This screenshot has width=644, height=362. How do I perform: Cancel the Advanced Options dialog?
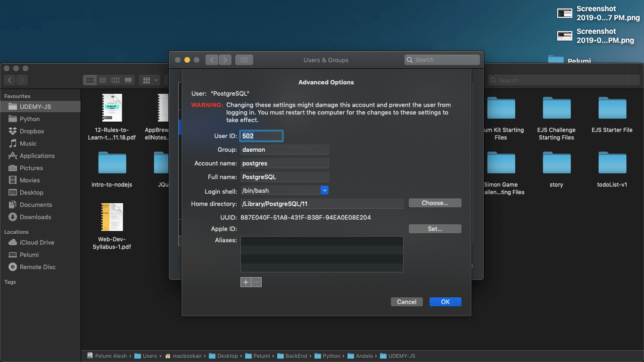click(406, 302)
